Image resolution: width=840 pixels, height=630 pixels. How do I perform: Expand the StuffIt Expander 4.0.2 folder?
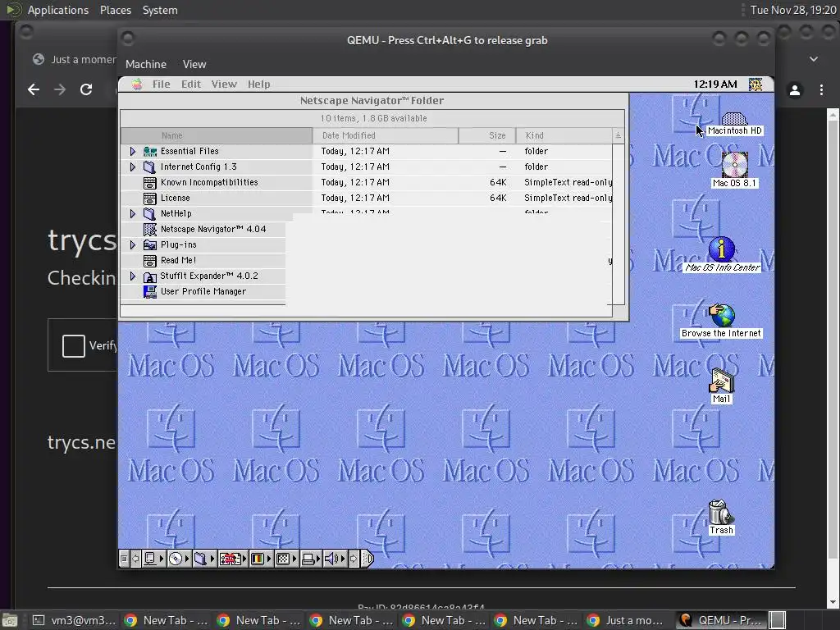[133, 276]
